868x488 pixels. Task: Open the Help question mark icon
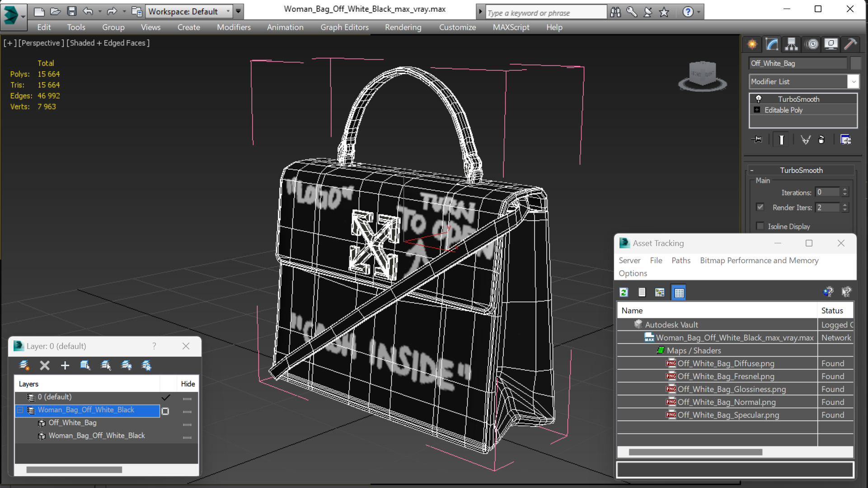point(688,12)
